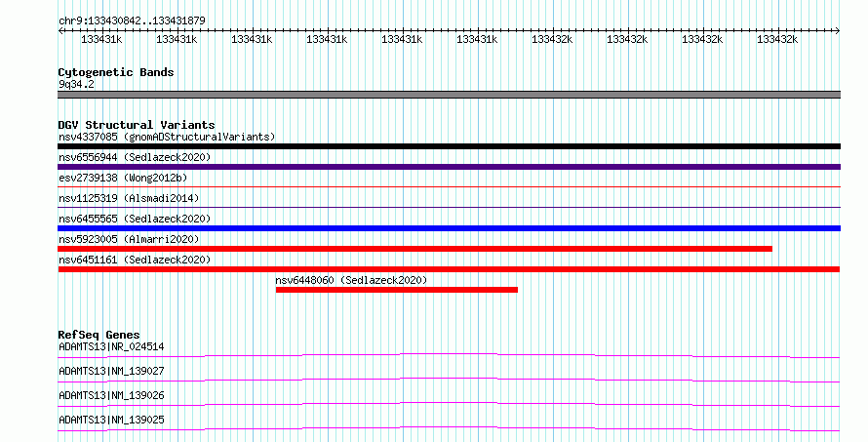Click the grey 9q34.2 cytogenetic band bar
This screenshot has width=868, height=442.
449,95
